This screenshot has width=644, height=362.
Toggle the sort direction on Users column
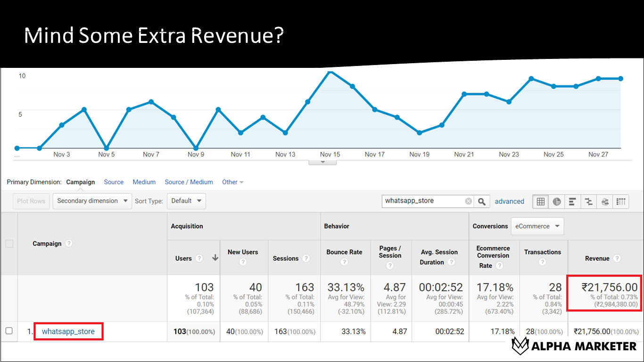click(x=215, y=258)
